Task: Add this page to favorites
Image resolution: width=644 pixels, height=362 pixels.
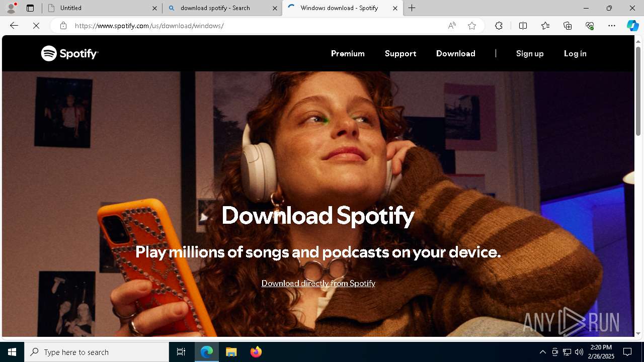Action: [471, 26]
